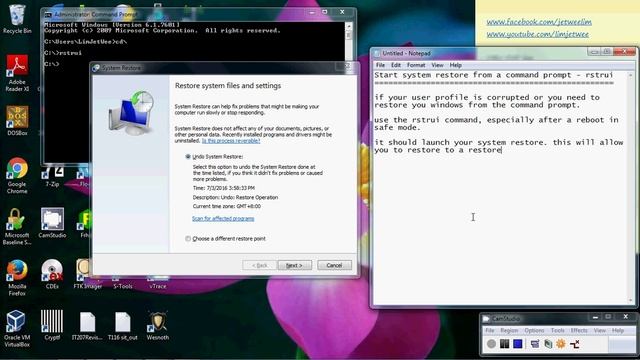This screenshot has width=640, height=360.
Task: Open Microsoft Baseline Security desktop shortcut
Action: pyautogui.click(x=17, y=227)
